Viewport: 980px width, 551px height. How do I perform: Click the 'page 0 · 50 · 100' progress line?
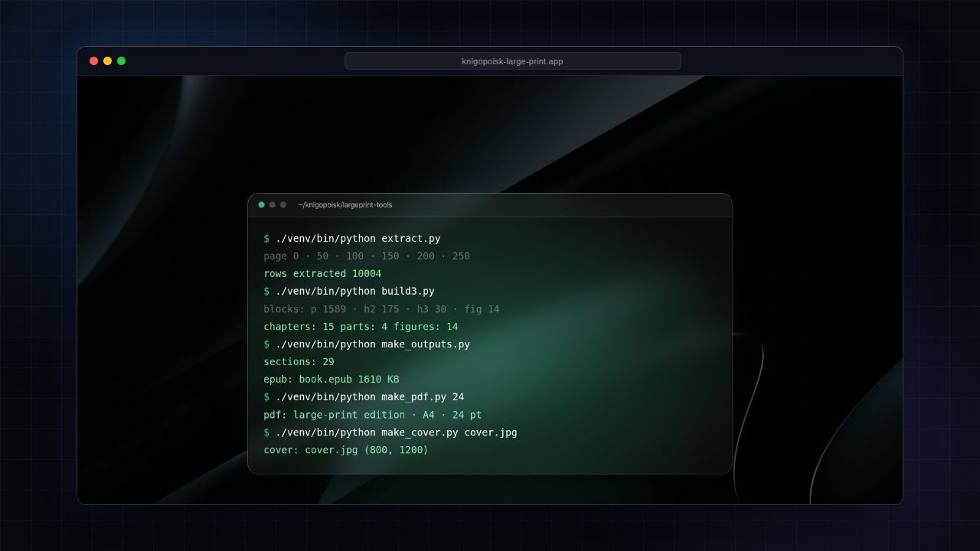click(367, 256)
